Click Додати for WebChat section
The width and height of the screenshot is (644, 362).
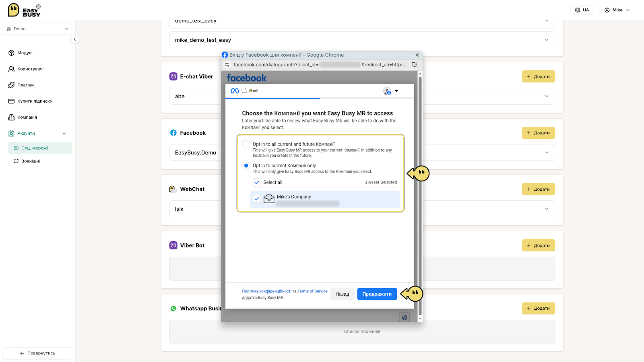[539, 189]
